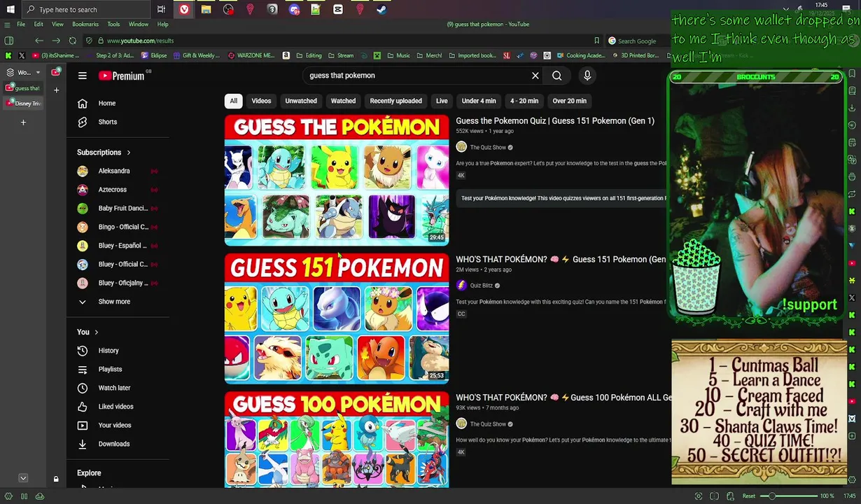Open the Windows Start menu
This screenshot has width=861, height=504.
coord(10,9)
